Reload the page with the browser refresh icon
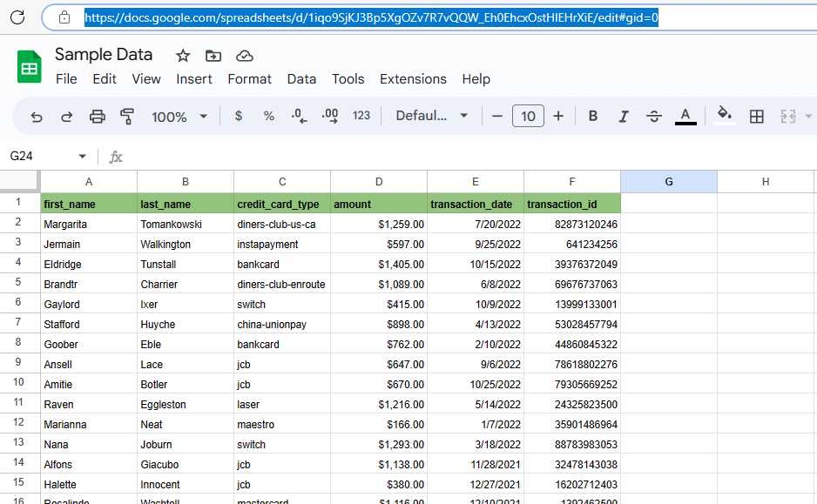The height and width of the screenshot is (504, 817). (17, 17)
